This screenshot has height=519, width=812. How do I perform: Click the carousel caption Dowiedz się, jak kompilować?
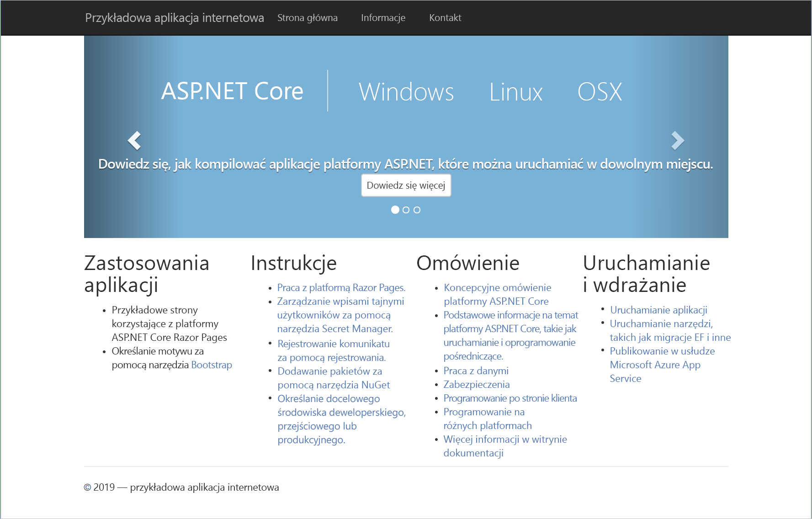tap(406, 164)
